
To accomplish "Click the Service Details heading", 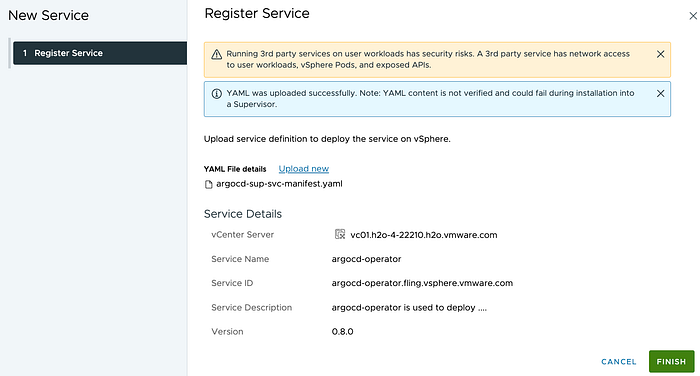I will pos(243,214).
